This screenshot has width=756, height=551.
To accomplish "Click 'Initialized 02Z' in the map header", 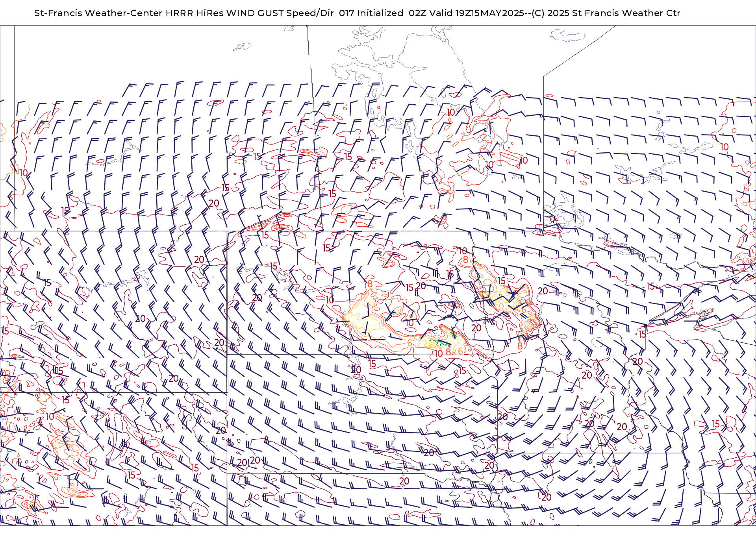I will coord(392,13).
